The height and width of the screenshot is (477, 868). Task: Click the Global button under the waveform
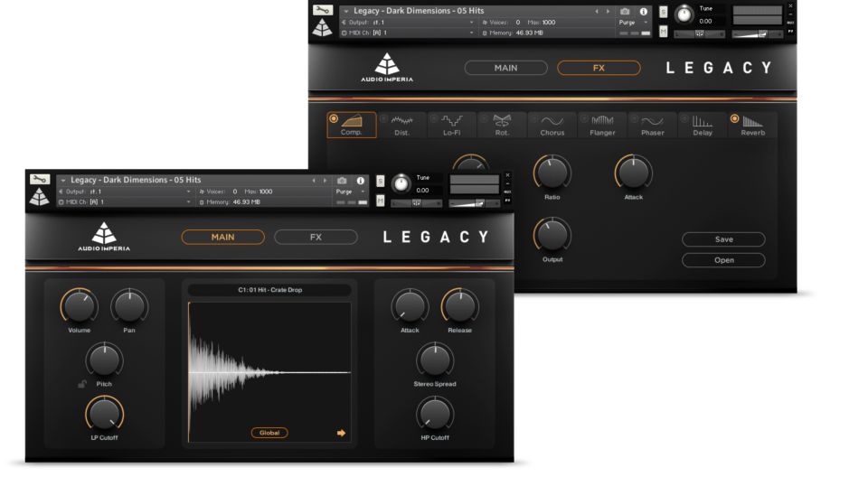coord(269,433)
